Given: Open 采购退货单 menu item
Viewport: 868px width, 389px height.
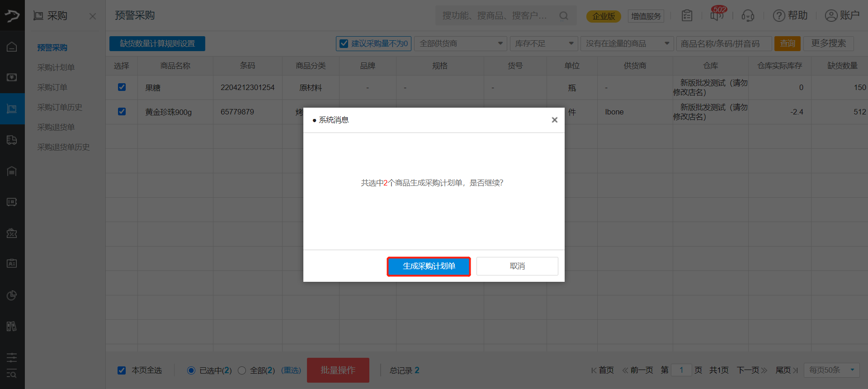Looking at the screenshot, I should coord(56,127).
